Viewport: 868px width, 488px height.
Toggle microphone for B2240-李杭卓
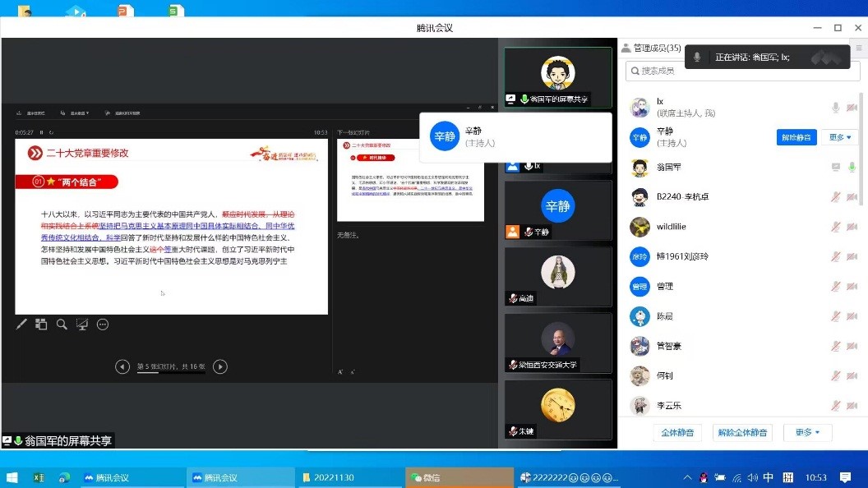click(836, 197)
